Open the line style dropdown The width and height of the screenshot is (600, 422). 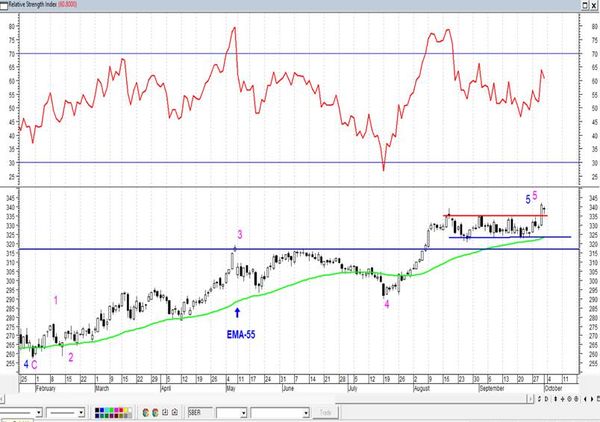(x=39, y=412)
